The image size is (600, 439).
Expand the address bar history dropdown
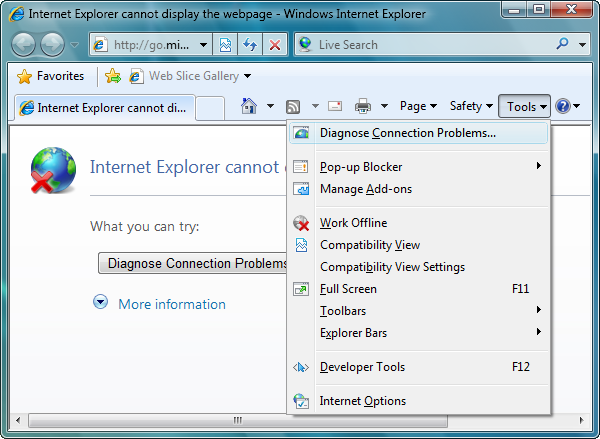[x=204, y=45]
